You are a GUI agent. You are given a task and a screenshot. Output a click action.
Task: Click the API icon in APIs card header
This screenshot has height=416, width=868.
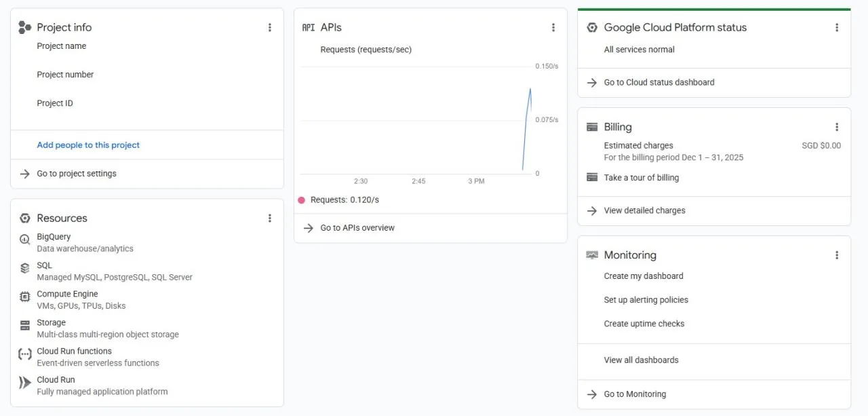coord(309,28)
